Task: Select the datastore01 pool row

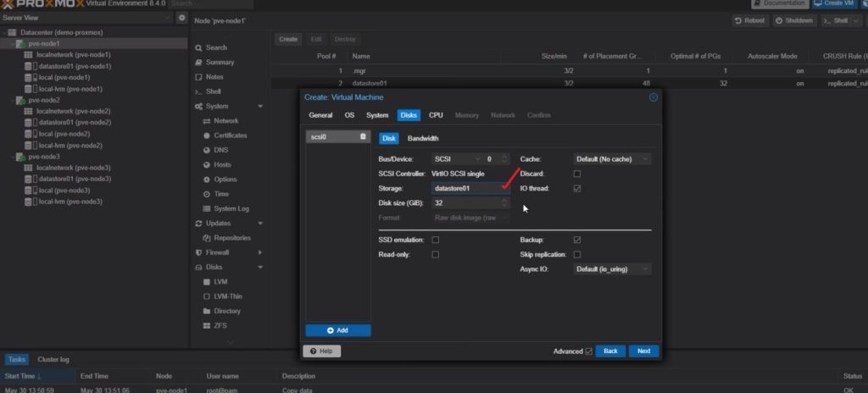Action: click(x=569, y=84)
